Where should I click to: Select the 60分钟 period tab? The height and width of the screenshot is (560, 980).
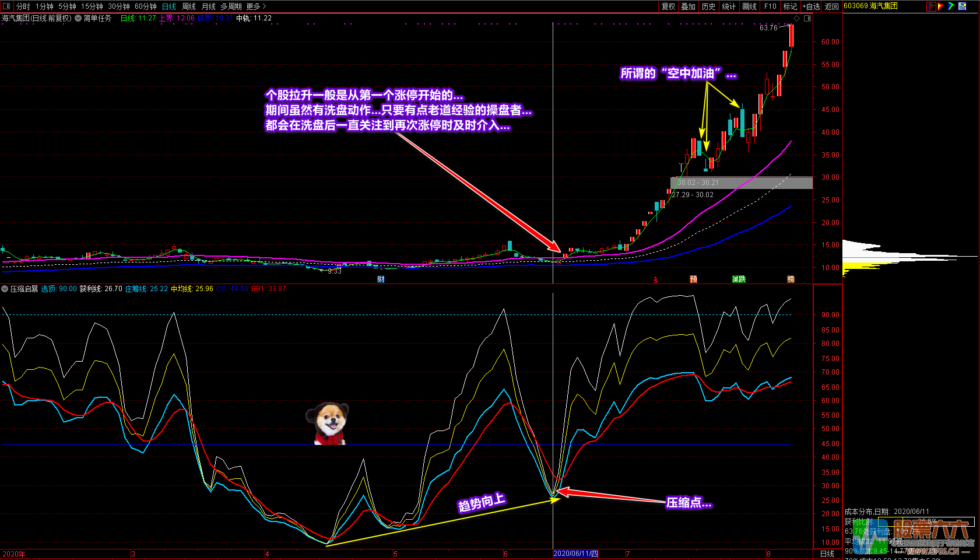coord(146,6)
